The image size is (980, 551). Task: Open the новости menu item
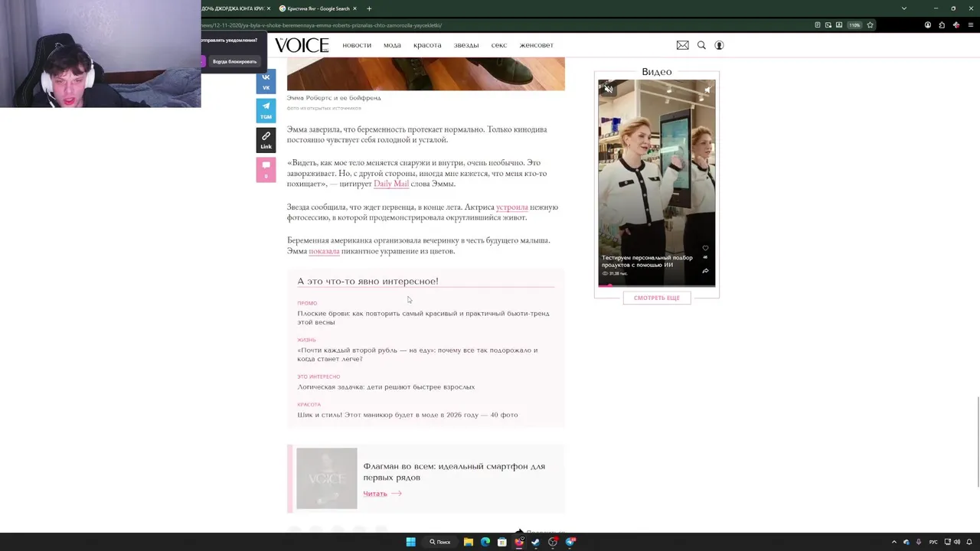point(357,45)
